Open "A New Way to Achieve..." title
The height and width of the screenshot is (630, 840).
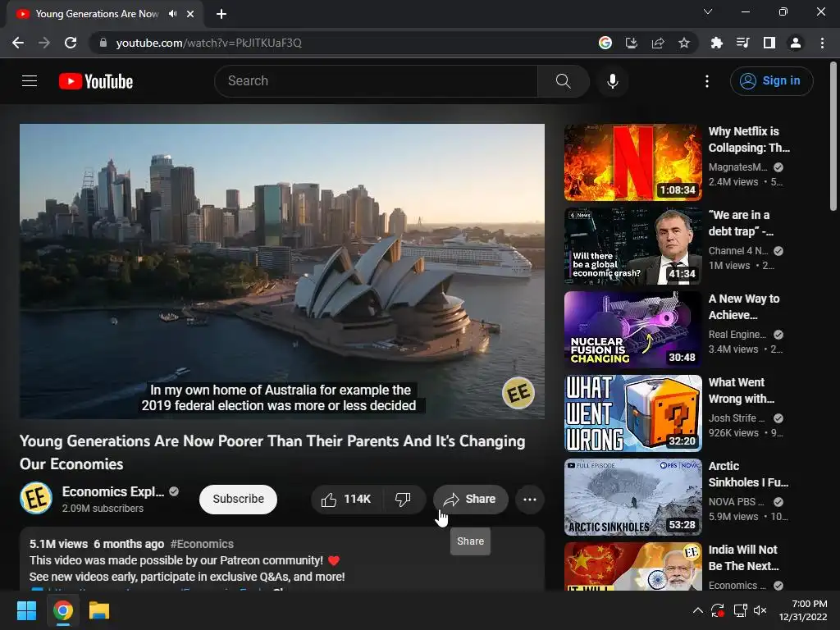[743, 307]
